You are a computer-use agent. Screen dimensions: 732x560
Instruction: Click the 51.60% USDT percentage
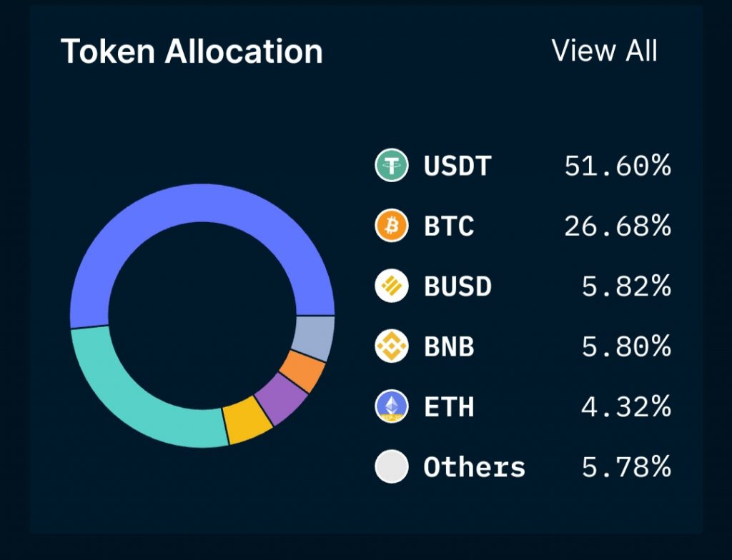click(618, 166)
